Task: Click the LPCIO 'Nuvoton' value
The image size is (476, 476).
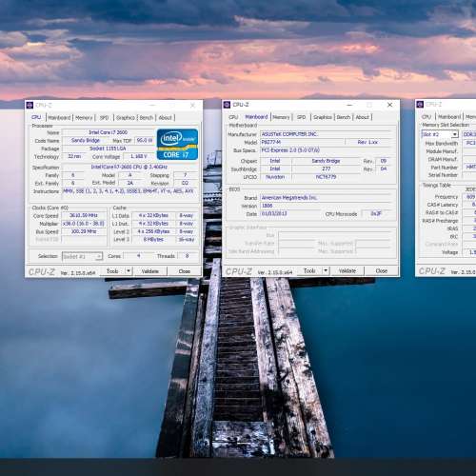Action: point(275,177)
